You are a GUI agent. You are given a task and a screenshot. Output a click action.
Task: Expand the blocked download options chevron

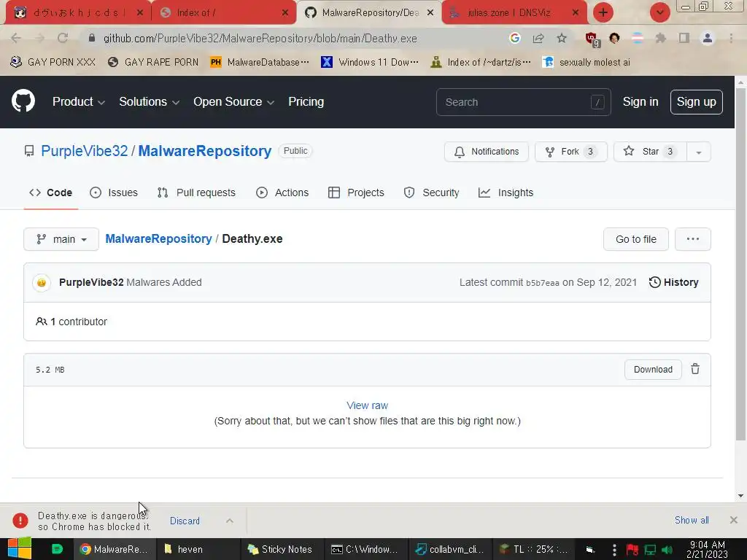click(x=230, y=521)
